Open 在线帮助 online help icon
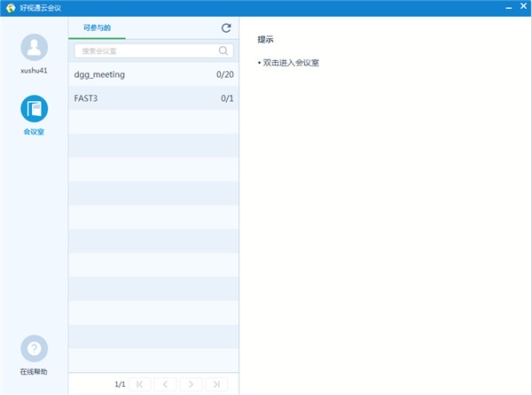The height and width of the screenshot is (395, 532). tap(34, 348)
